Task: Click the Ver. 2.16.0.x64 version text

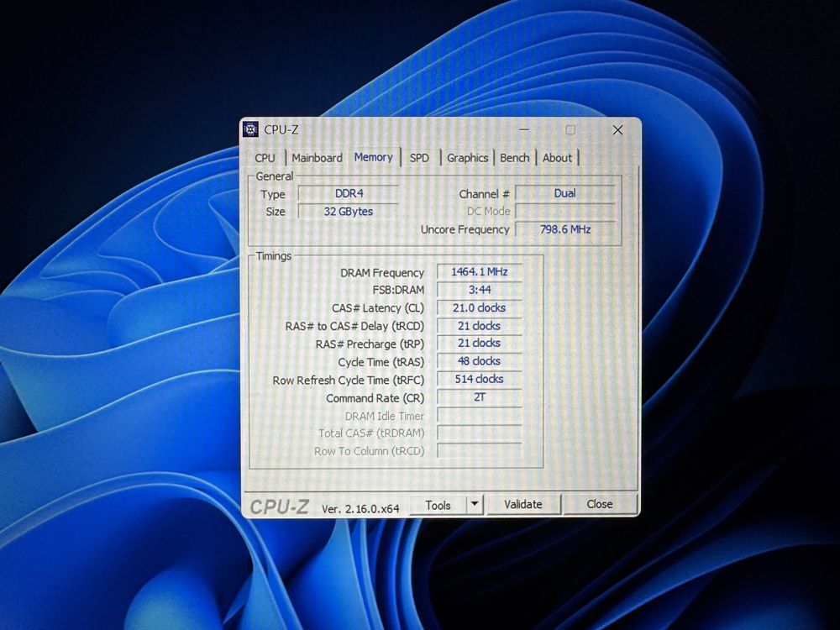Action: click(x=360, y=509)
